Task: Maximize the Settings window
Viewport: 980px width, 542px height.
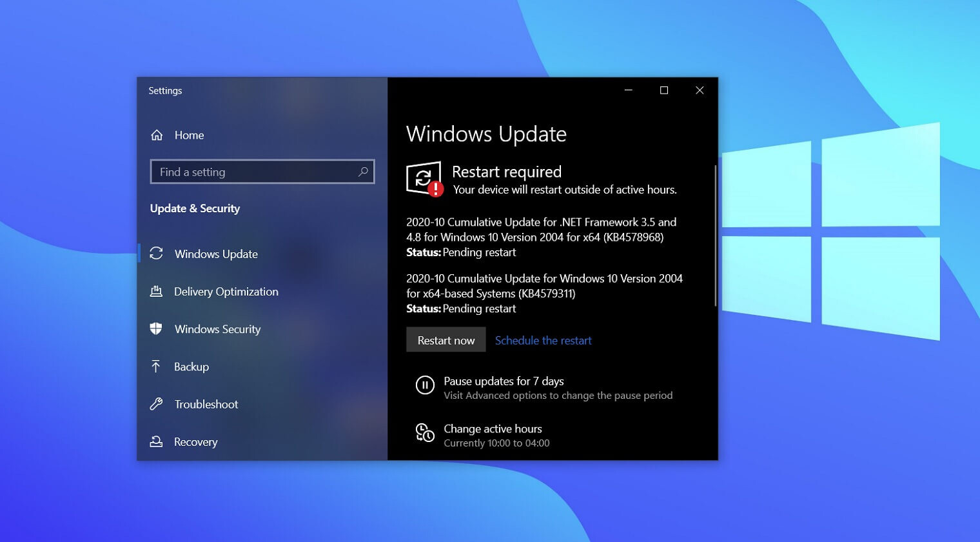Action: point(664,90)
